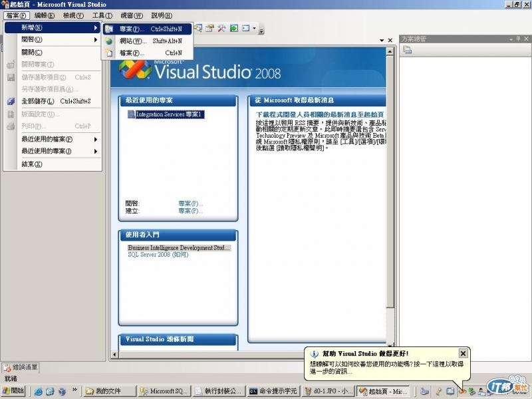Viewport: 532px width, 399px height.
Task: Launch Internet Explorer from quick launch
Action: coord(39,392)
